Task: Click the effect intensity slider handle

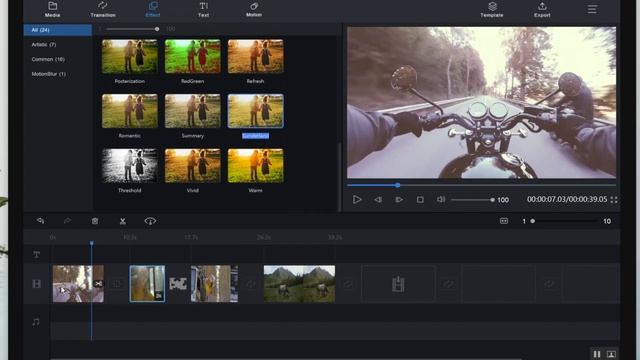Action: tap(157, 29)
